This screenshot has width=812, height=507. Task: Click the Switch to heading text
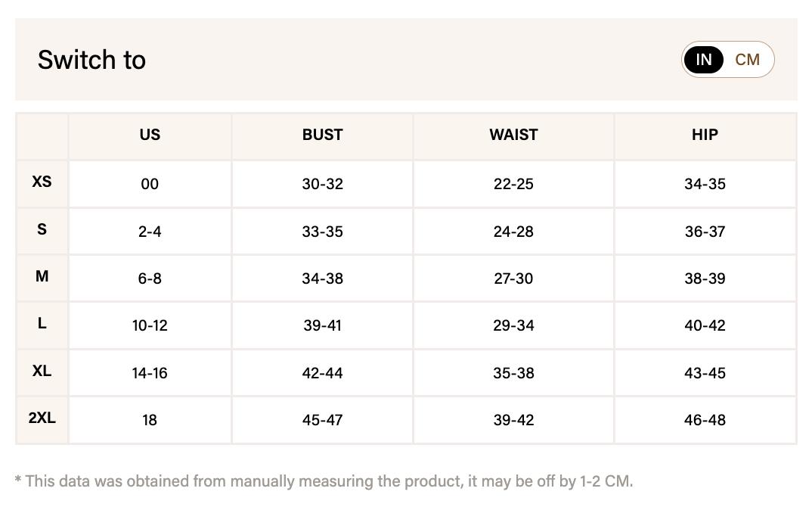click(92, 60)
